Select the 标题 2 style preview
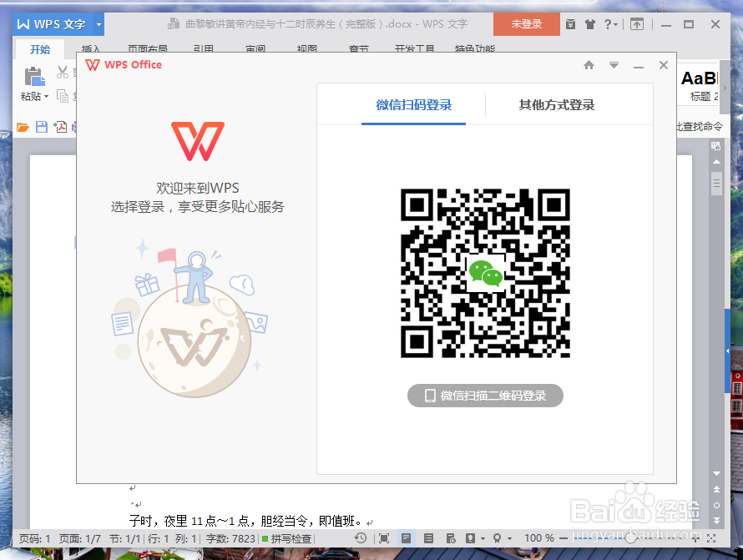743x560 pixels. [700, 85]
